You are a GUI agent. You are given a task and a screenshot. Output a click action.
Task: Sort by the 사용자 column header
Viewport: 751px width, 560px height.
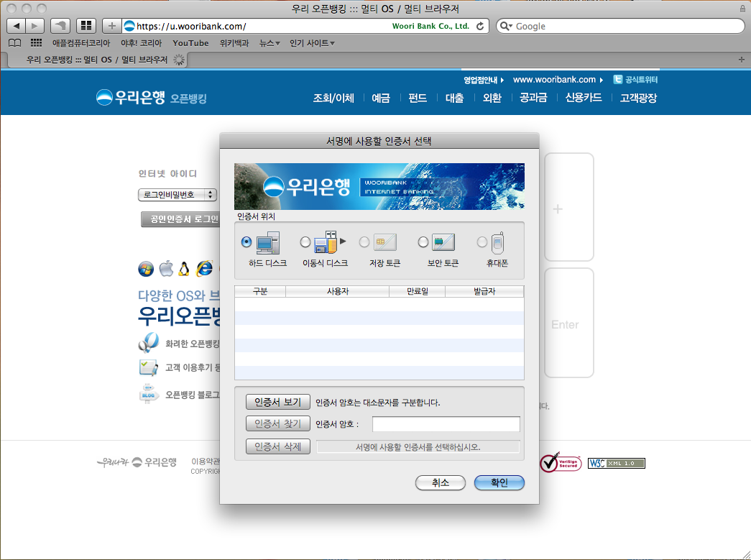(338, 291)
